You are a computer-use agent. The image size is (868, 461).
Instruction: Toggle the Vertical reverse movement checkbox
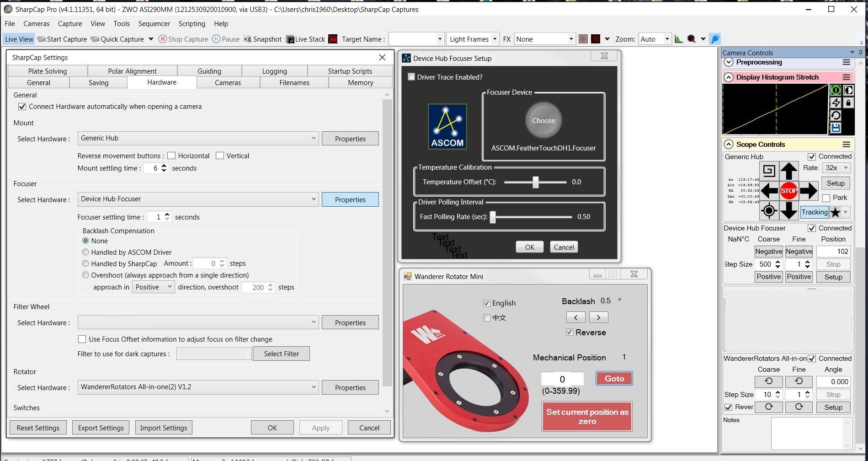tap(220, 156)
